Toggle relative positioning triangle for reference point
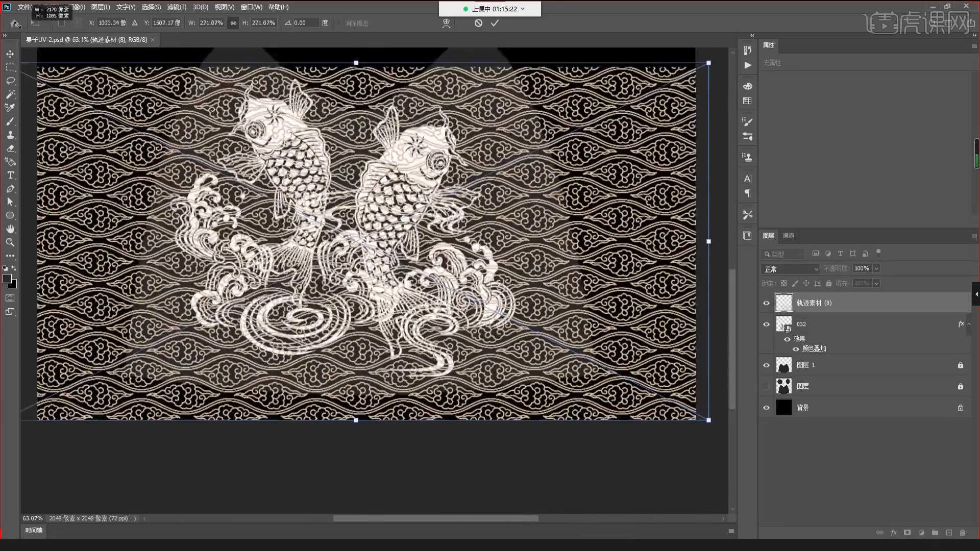Viewport: 980px width, 551px height. tap(135, 23)
